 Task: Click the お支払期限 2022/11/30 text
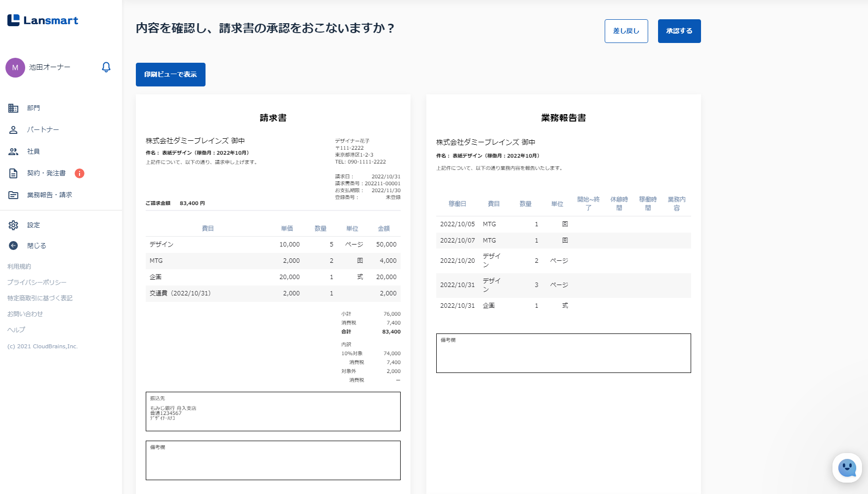368,191
